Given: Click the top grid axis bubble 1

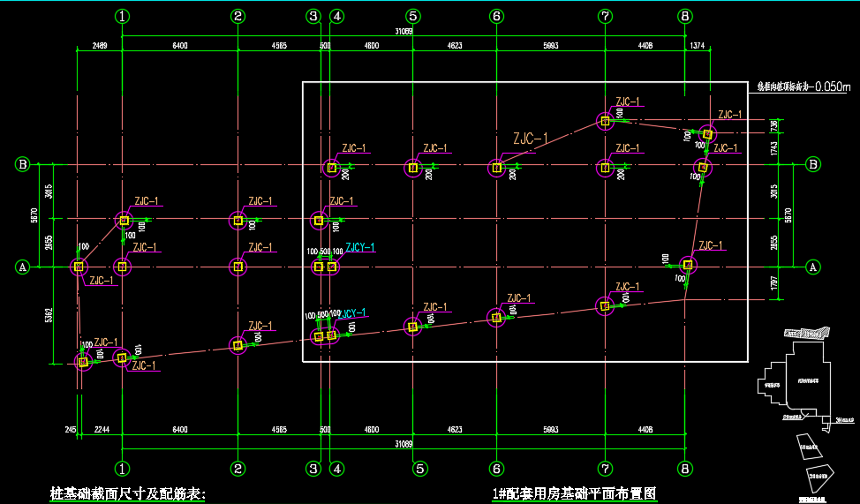Looking at the screenshot, I should pyautogui.click(x=123, y=16).
